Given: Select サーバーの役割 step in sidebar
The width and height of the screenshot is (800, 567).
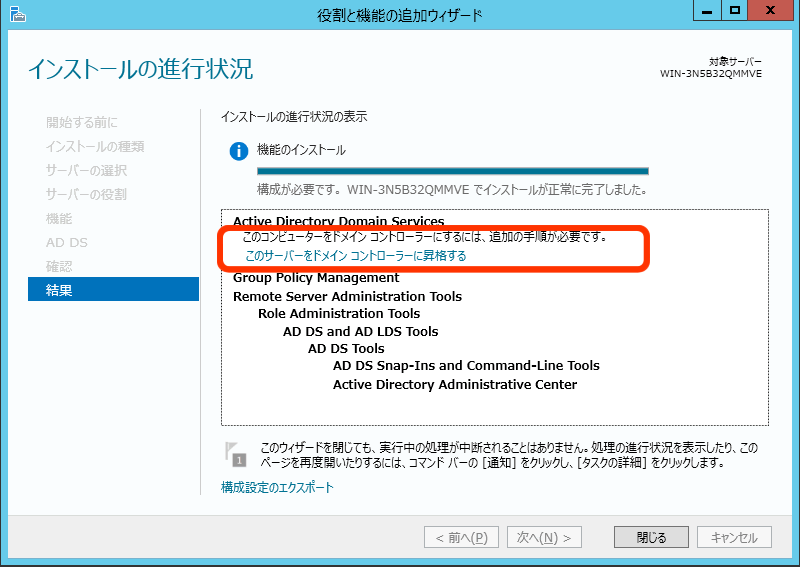Looking at the screenshot, I should point(86,194).
